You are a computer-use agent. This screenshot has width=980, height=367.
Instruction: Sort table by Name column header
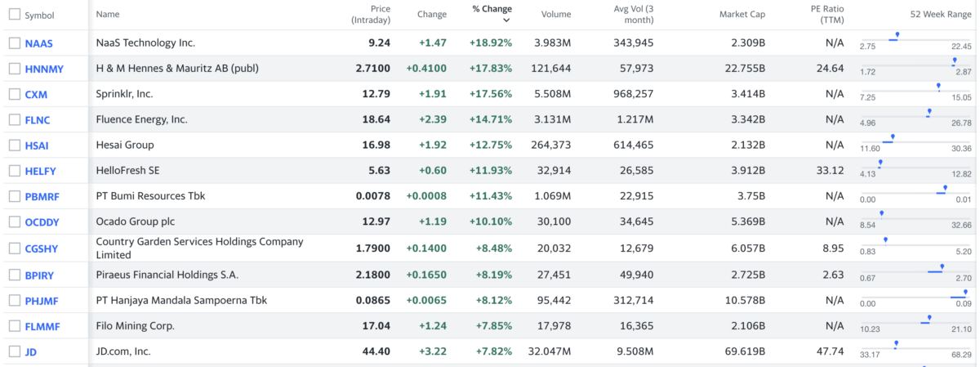tap(107, 14)
